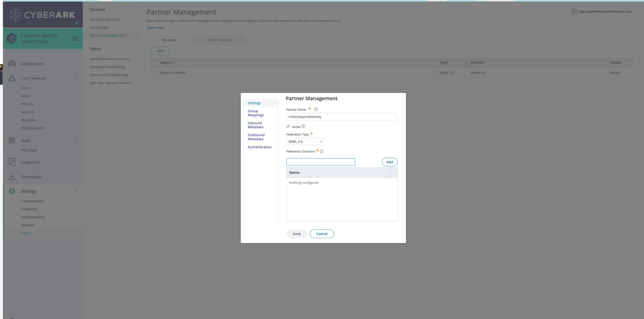
Task: Click the Save button
Action: tap(297, 234)
